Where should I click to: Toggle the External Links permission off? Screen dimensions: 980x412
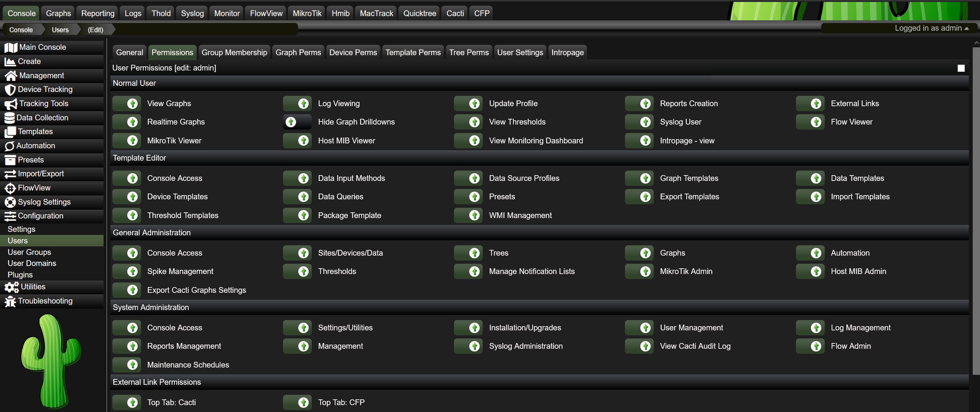[810, 103]
